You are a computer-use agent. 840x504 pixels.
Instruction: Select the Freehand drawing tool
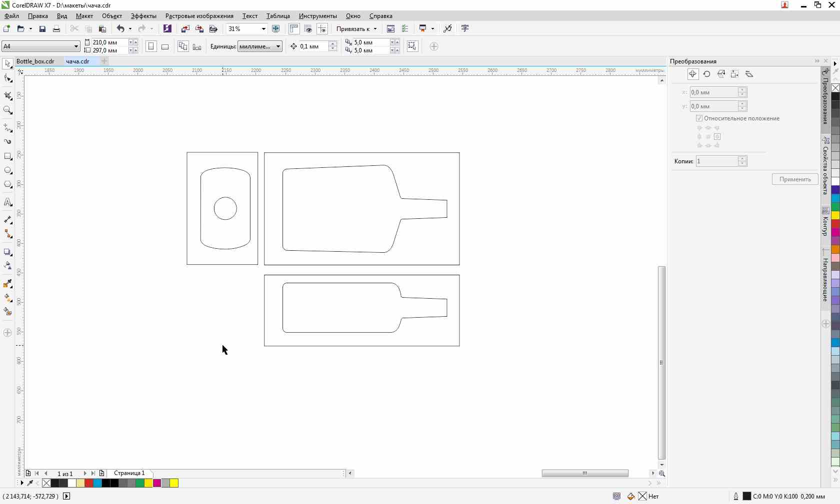point(7,128)
